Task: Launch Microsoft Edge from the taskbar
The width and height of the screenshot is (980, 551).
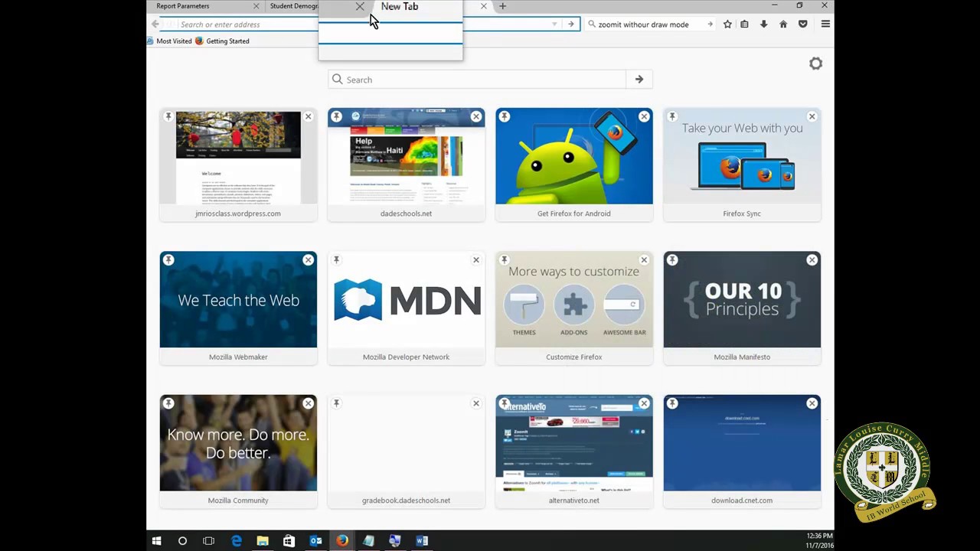Action: [237, 541]
